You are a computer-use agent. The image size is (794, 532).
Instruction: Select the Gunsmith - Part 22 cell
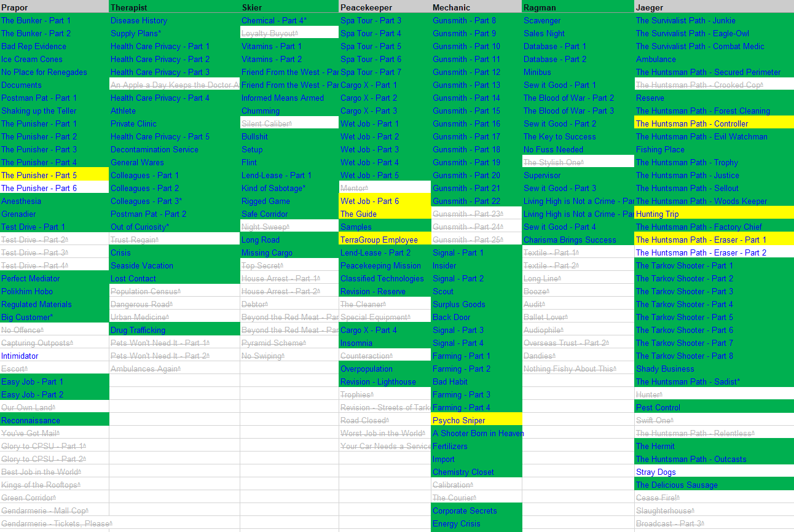coord(477,201)
